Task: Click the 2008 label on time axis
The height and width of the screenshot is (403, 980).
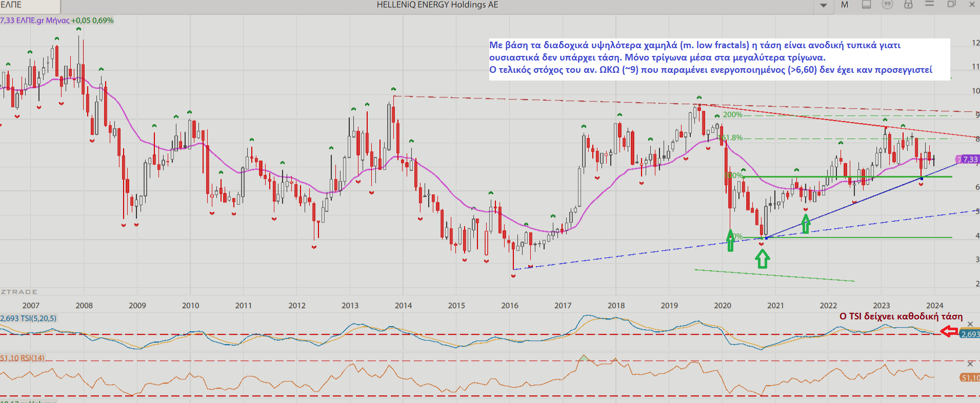Action: point(84,306)
